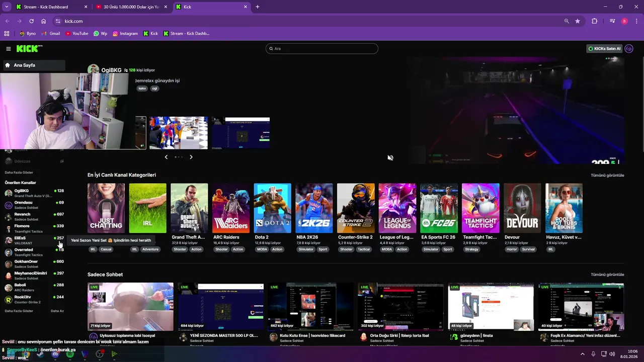The height and width of the screenshot is (362, 644).
Task: Expand Daha Fazla Göster above Önerilen Kanallar
Action: (19, 172)
